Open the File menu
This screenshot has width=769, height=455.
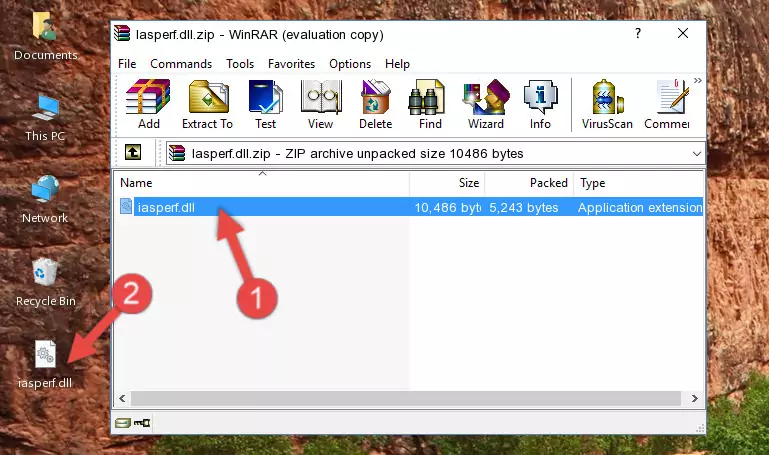[x=127, y=64]
